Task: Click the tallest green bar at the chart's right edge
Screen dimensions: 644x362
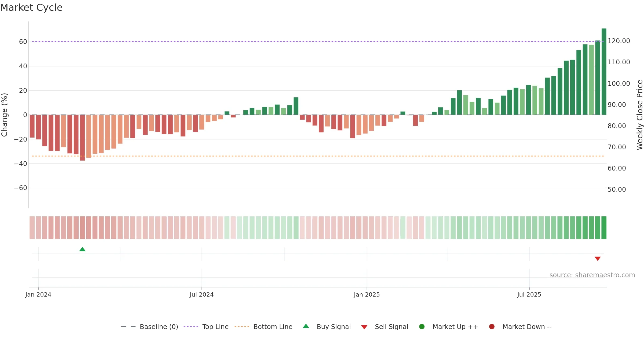Action: [x=604, y=72]
